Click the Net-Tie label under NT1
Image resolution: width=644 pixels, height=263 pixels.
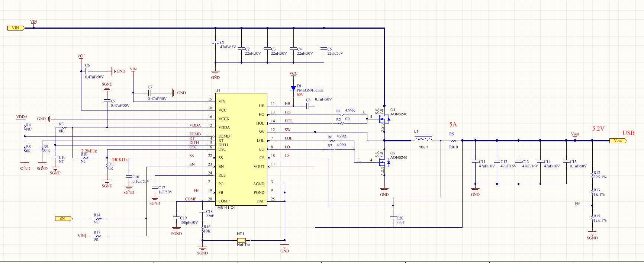(x=243, y=245)
